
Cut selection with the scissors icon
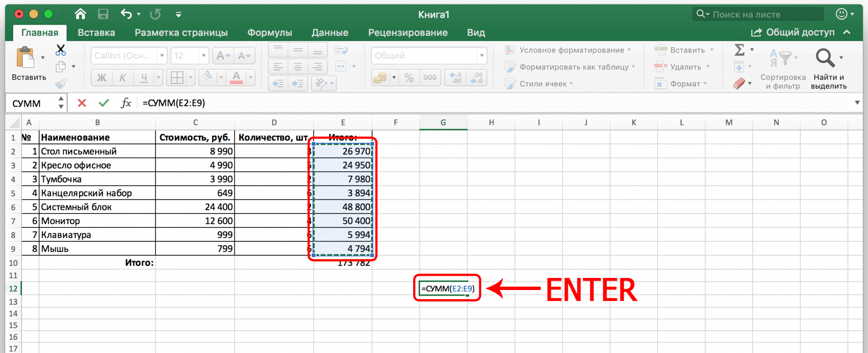[x=61, y=50]
